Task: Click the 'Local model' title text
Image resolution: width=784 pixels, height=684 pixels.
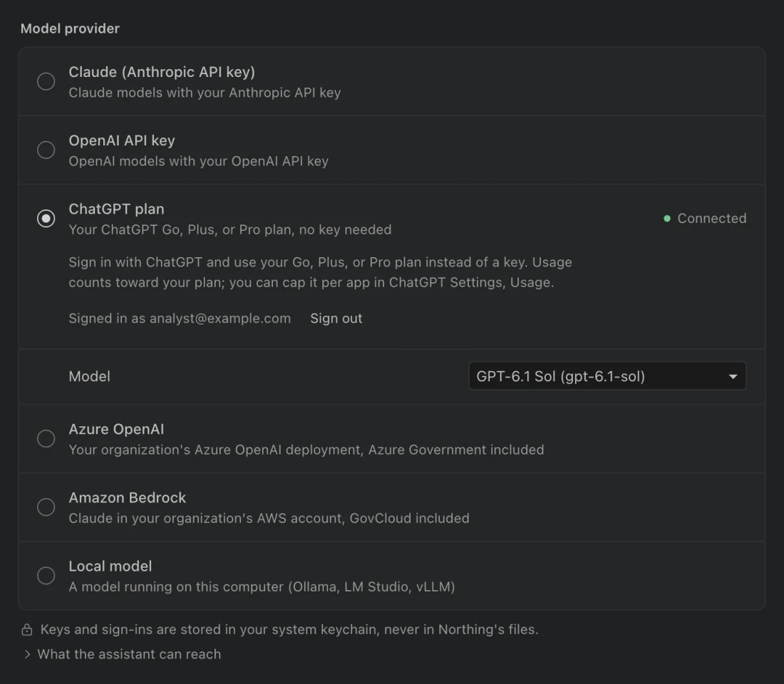Action: pyautogui.click(x=110, y=566)
